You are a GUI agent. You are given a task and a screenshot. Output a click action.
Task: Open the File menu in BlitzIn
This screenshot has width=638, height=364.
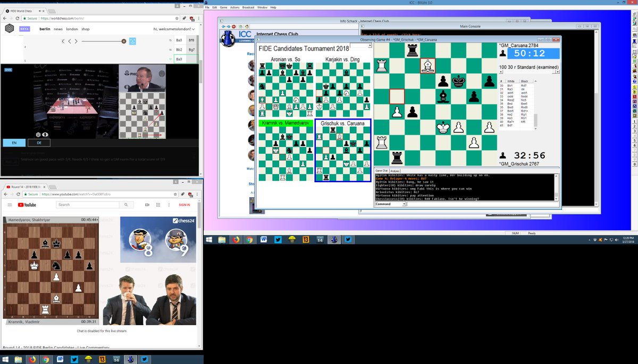tap(207, 7)
